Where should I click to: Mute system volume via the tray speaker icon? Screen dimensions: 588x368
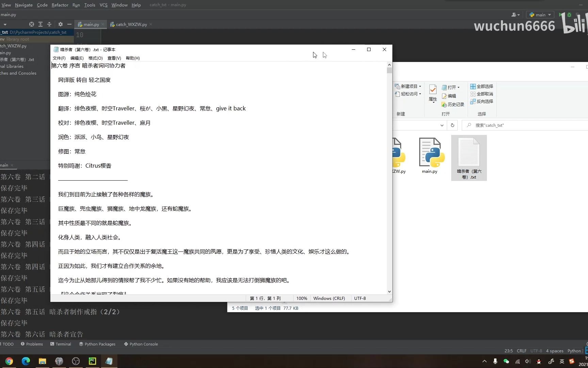[528, 361]
